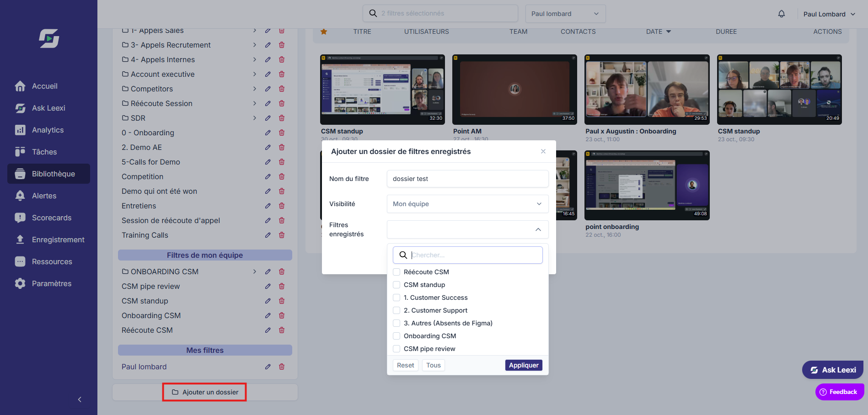Collapse the left sidebar with arrow icon

tap(80, 399)
